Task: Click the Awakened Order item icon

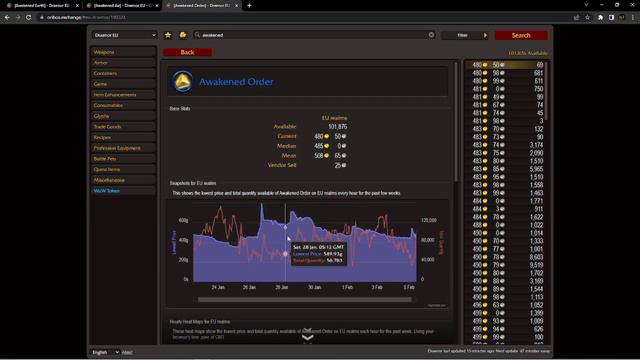Action: pos(182,82)
